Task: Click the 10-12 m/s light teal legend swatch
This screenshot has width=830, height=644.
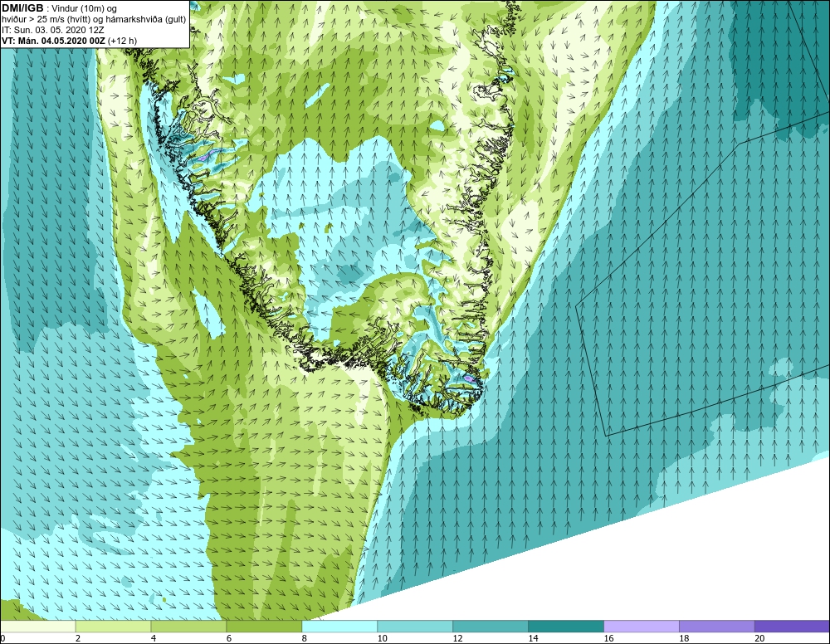Action: (415, 627)
